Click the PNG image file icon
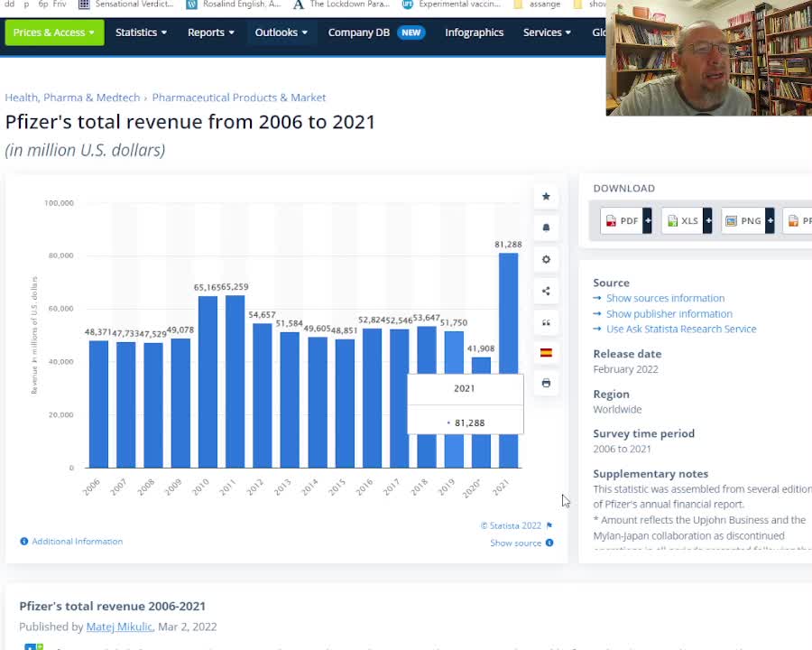Viewport: 812px width, 650px height. 731,221
